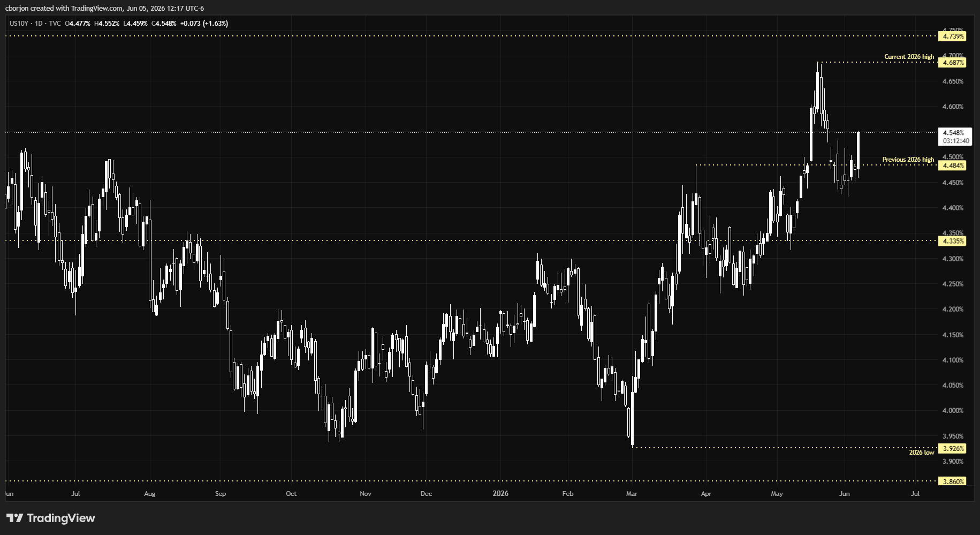Click the 4.650% axis tick
This screenshot has height=535, width=980.
tap(953, 81)
